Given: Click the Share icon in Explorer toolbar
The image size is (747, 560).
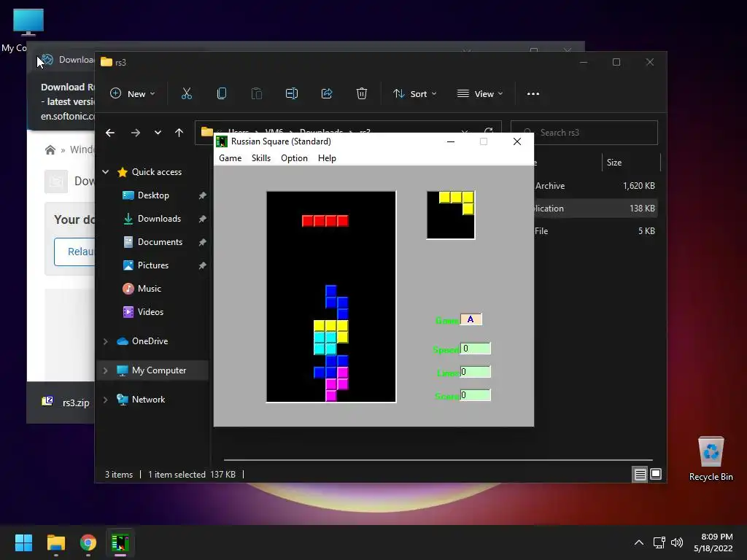Looking at the screenshot, I should (x=327, y=94).
